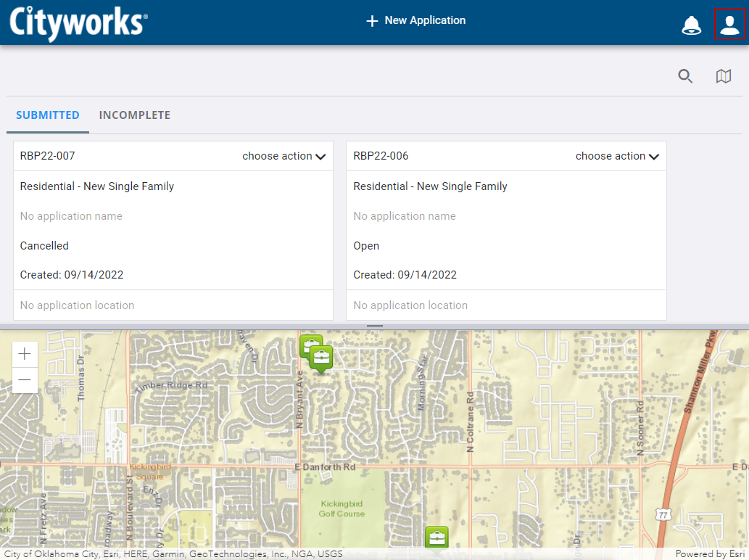The height and width of the screenshot is (560, 749).
Task: Open application RBP22-006
Action: pyautogui.click(x=381, y=156)
